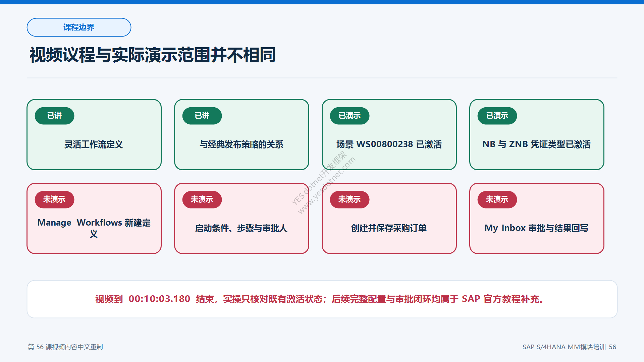The width and height of the screenshot is (644, 362).
Task: Select the text My Inbox 审批与结果回写
Action: [x=537, y=228]
